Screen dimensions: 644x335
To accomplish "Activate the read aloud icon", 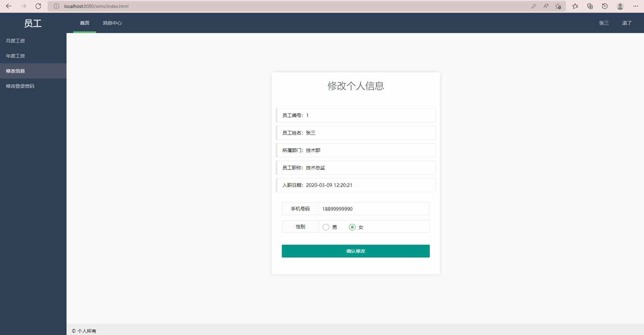I will (546, 6).
